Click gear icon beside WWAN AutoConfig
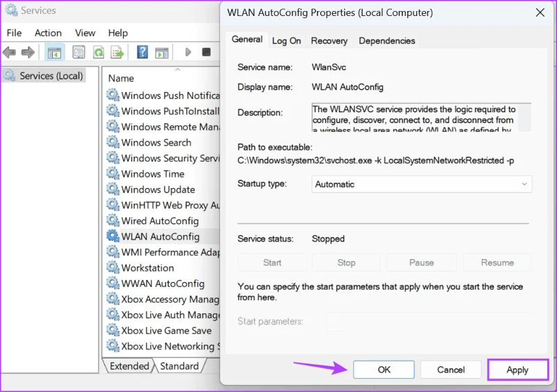 113,283
